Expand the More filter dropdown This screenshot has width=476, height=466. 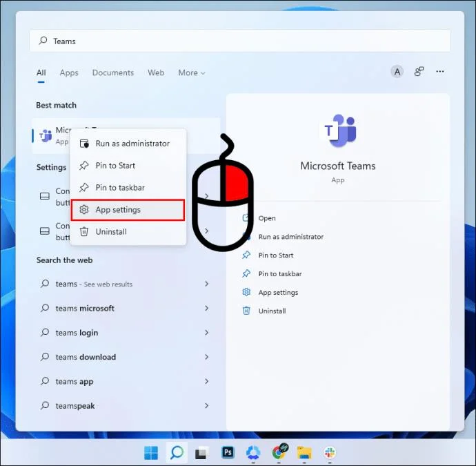pyautogui.click(x=192, y=72)
